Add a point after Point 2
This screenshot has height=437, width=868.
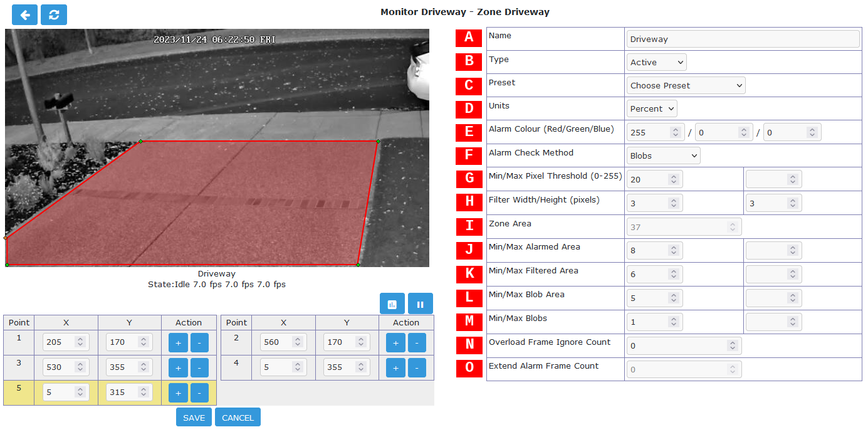click(x=395, y=342)
